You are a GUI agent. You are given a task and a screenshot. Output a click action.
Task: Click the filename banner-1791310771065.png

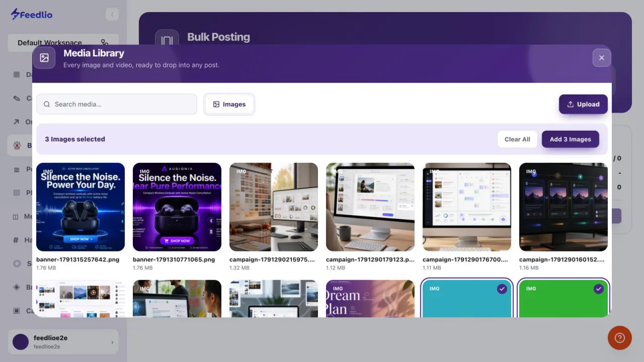[174, 259]
